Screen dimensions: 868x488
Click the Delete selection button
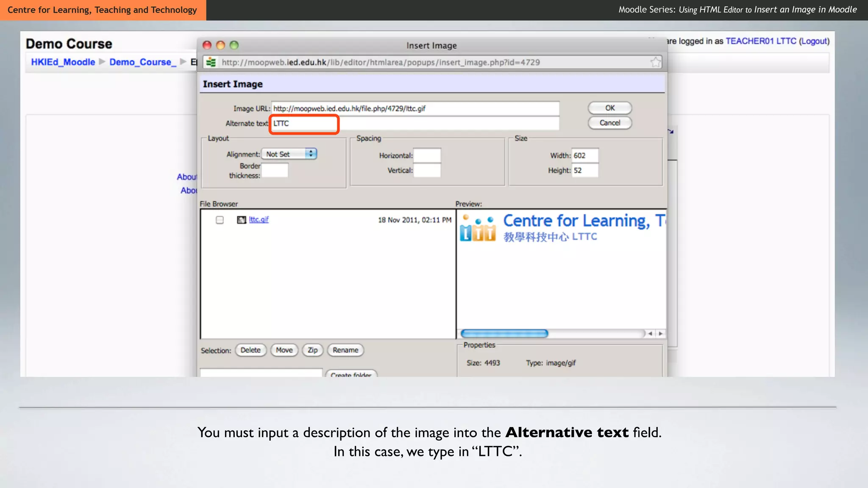click(x=250, y=350)
